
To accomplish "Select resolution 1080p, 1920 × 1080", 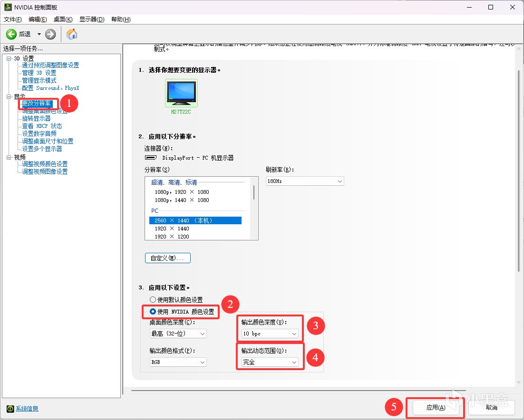I will click(x=182, y=192).
